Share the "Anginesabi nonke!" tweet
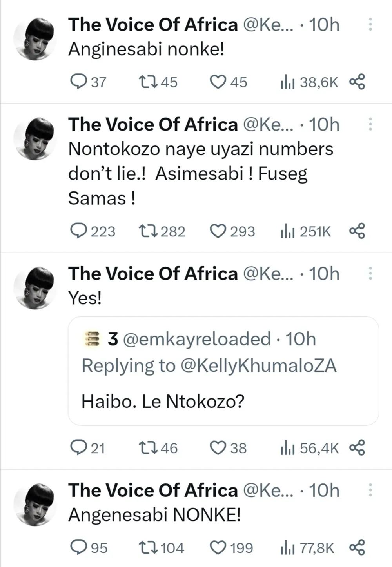The image size is (392, 567). click(x=357, y=82)
